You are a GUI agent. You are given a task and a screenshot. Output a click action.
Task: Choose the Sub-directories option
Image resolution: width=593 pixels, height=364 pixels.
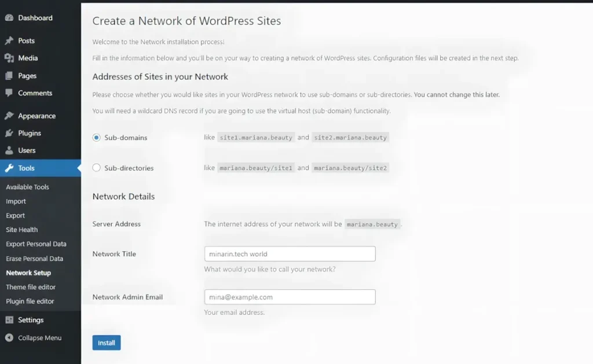(96, 167)
